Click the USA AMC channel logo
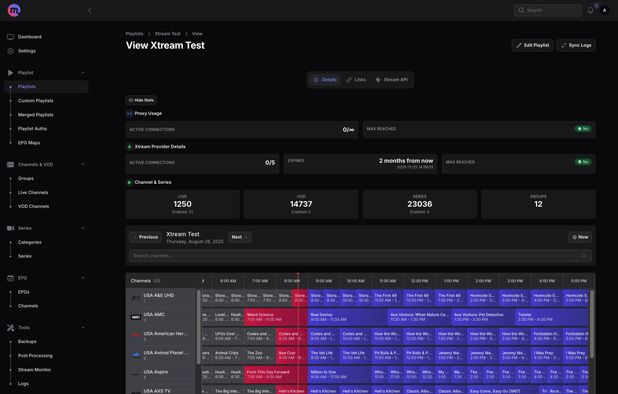 click(136, 317)
